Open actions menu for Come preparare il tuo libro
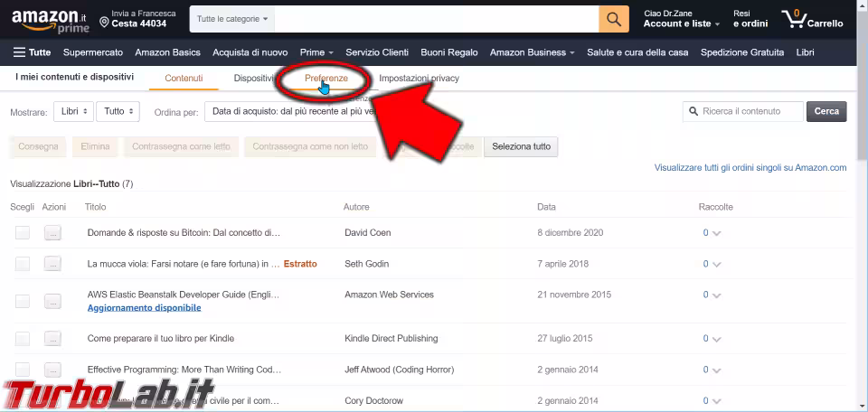Image resolution: width=868 pixels, height=412 pixels. [x=52, y=339]
